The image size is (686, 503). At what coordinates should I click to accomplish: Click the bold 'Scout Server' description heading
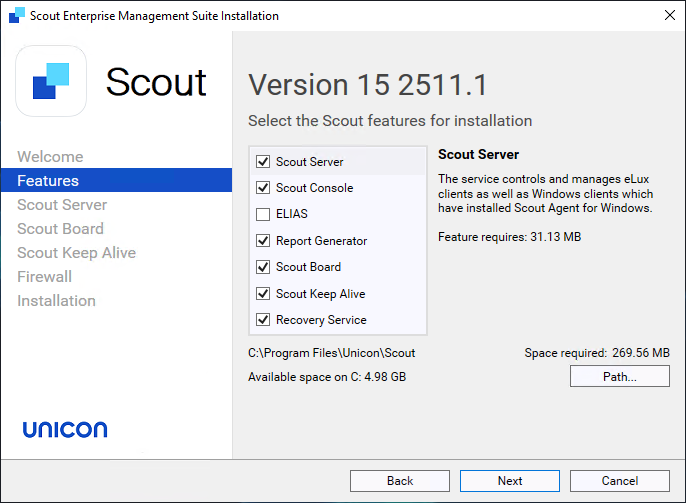click(479, 154)
